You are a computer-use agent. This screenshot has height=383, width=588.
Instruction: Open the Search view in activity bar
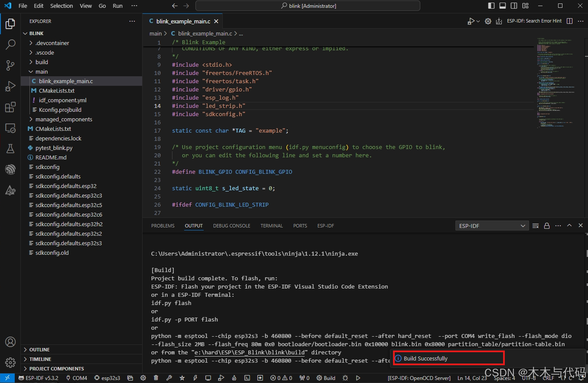(10, 44)
